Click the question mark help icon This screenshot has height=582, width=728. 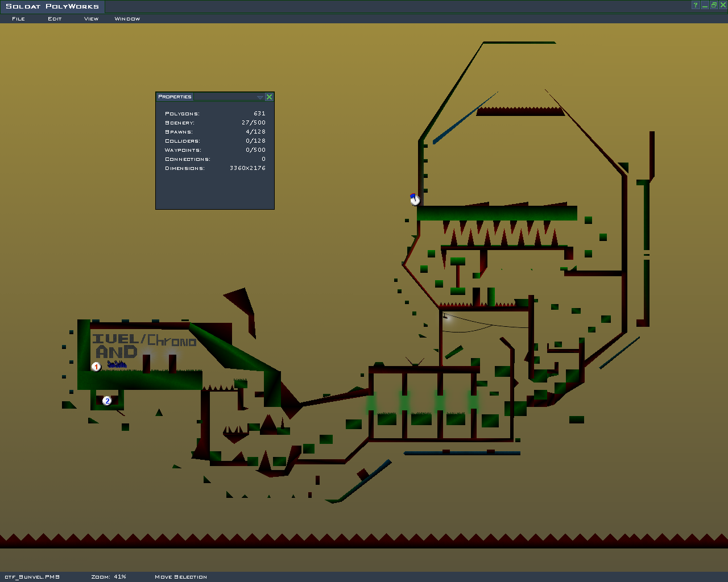coord(695,5)
